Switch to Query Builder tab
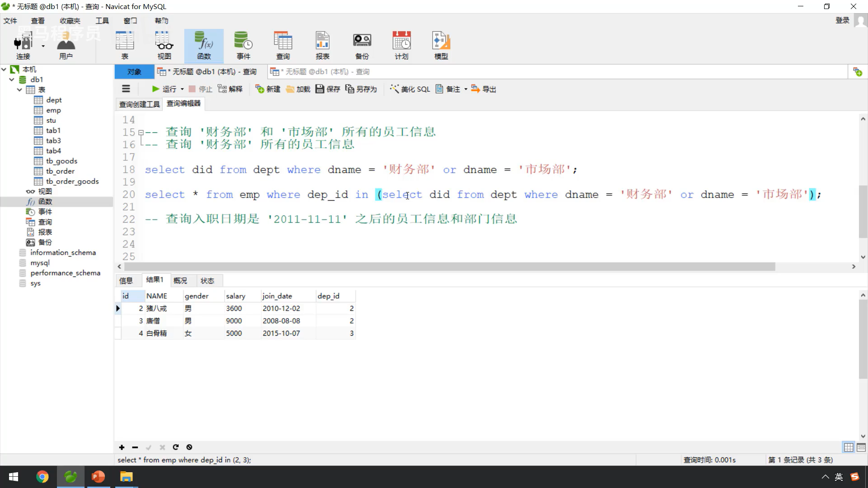This screenshot has width=868, height=488. pos(139,104)
